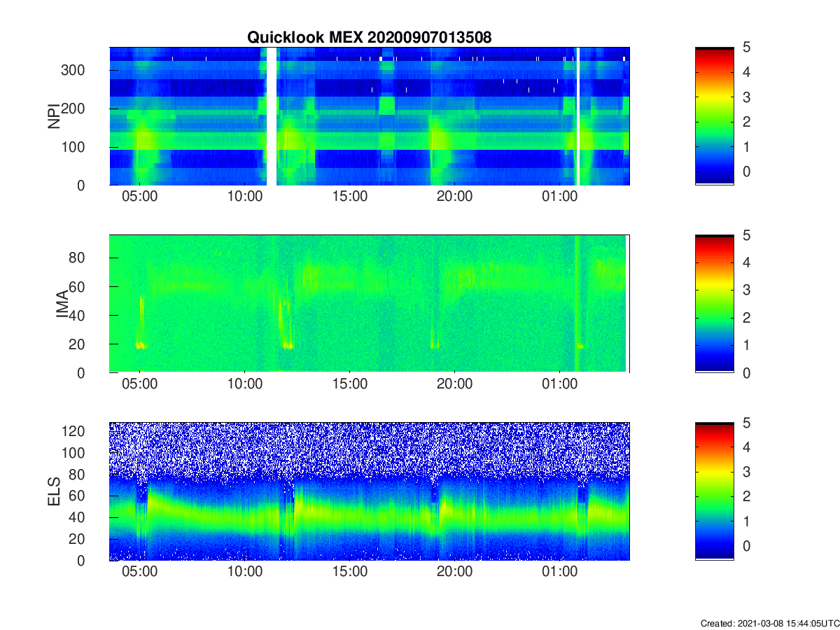Click the top value 5 on ELS colorbar

pos(747,422)
